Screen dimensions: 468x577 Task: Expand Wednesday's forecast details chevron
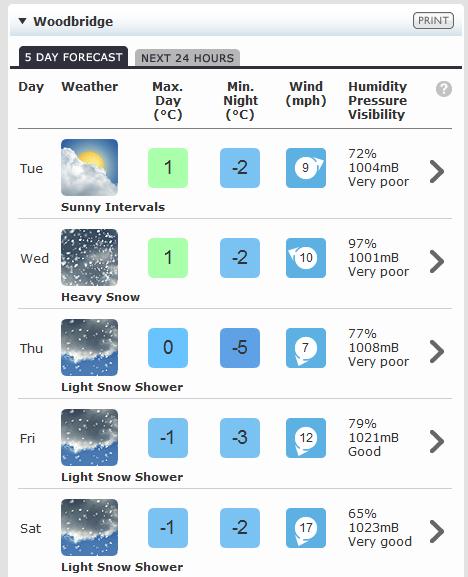click(437, 261)
